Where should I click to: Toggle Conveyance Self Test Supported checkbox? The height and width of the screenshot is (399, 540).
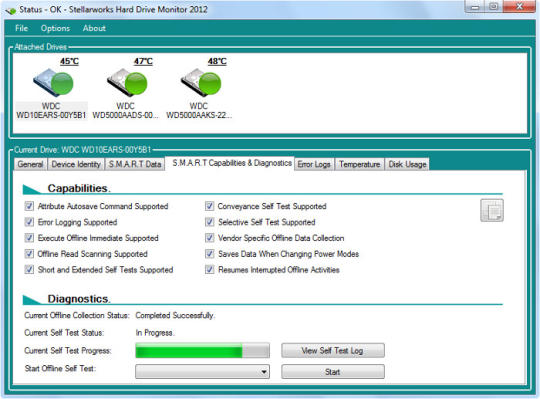click(x=209, y=206)
